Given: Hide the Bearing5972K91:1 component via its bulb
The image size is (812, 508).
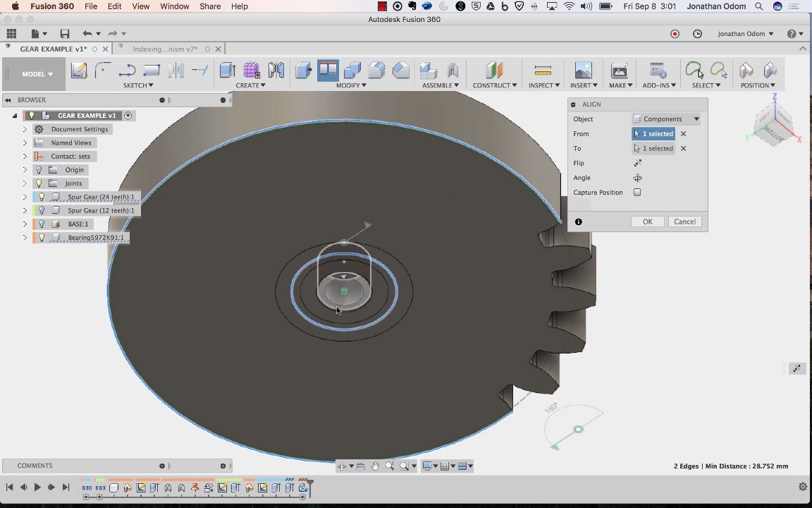Looking at the screenshot, I should pos(42,238).
